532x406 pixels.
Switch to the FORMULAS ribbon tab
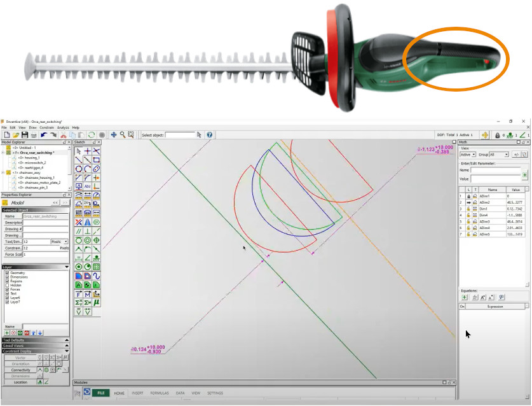pos(160,393)
